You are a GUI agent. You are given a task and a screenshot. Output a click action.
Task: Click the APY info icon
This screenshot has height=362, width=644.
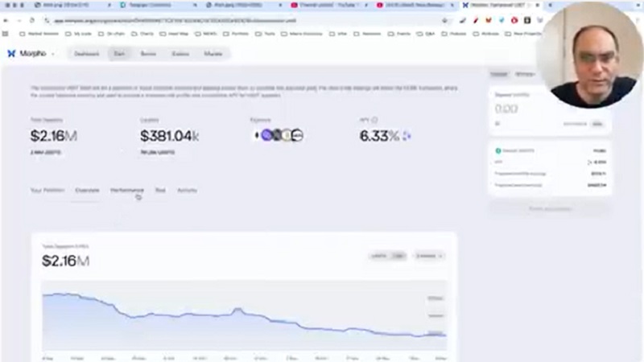coord(374,120)
